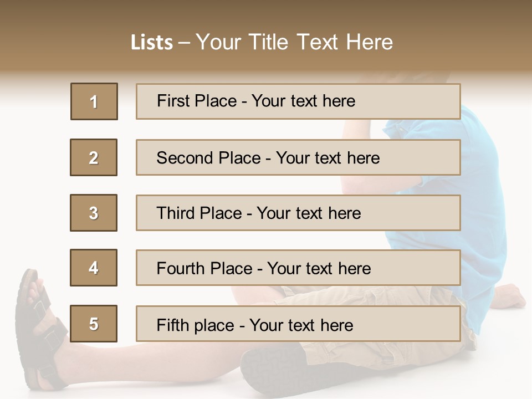Image resolution: width=532 pixels, height=399 pixels.
Task: Click the number 3 box
Action: 94,213
